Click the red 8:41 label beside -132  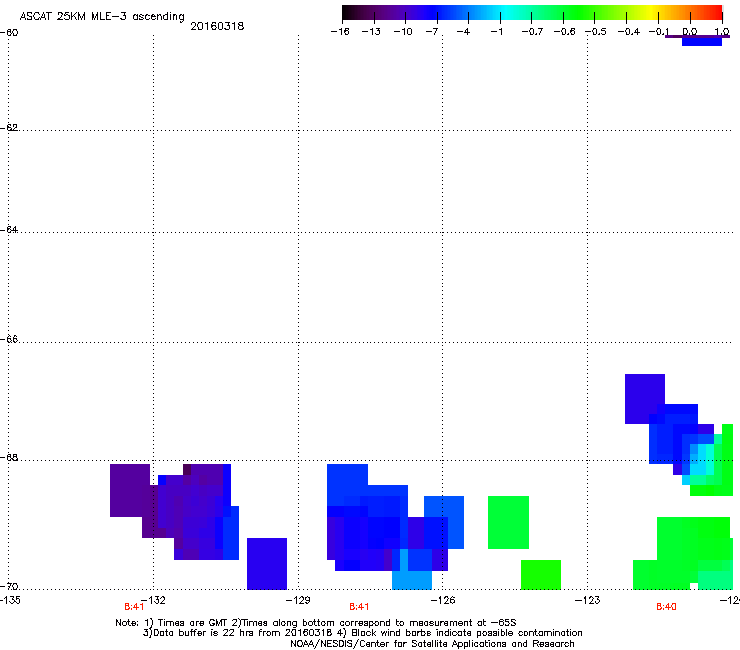[x=135, y=607]
